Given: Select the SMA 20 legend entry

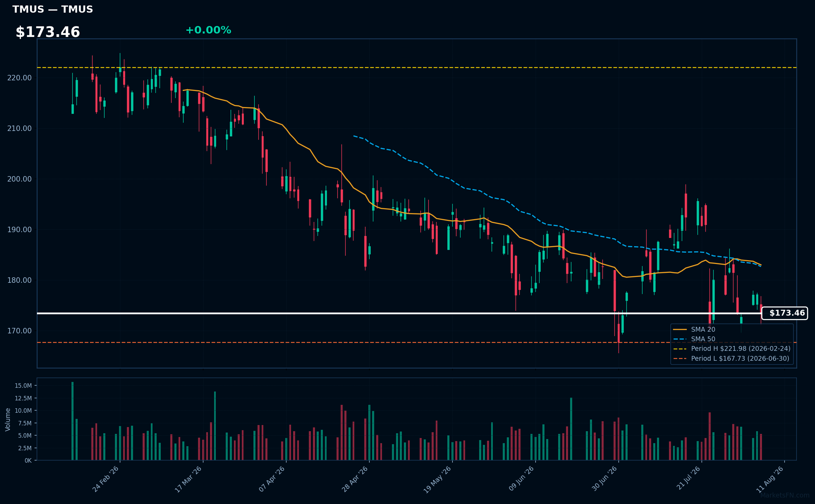Looking at the screenshot, I should coord(694,329).
